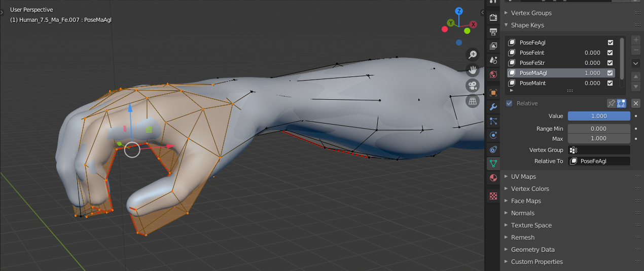Expand viewport toolbar with left edge arrow
Screen dimensions: 644x271
(x=3, y=11)
